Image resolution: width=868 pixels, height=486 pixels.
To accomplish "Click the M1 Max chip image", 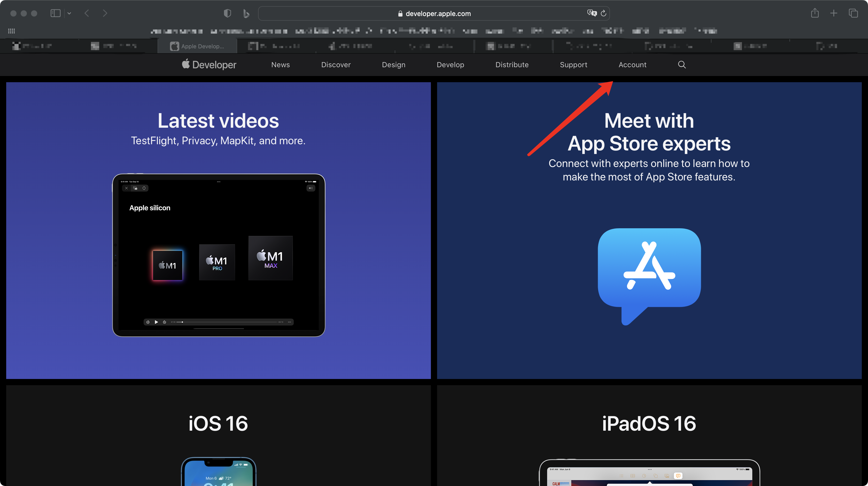I will click(270, 258).
